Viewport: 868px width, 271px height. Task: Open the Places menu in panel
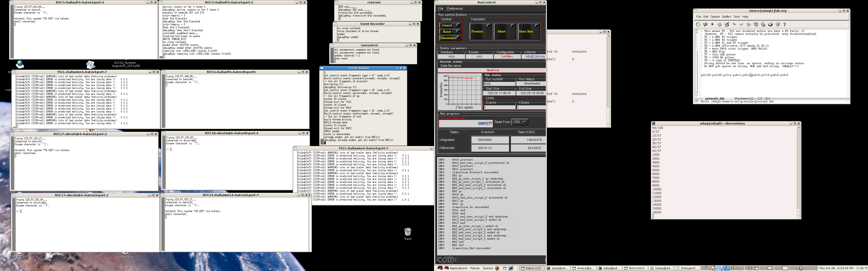[x=475, y=268]
